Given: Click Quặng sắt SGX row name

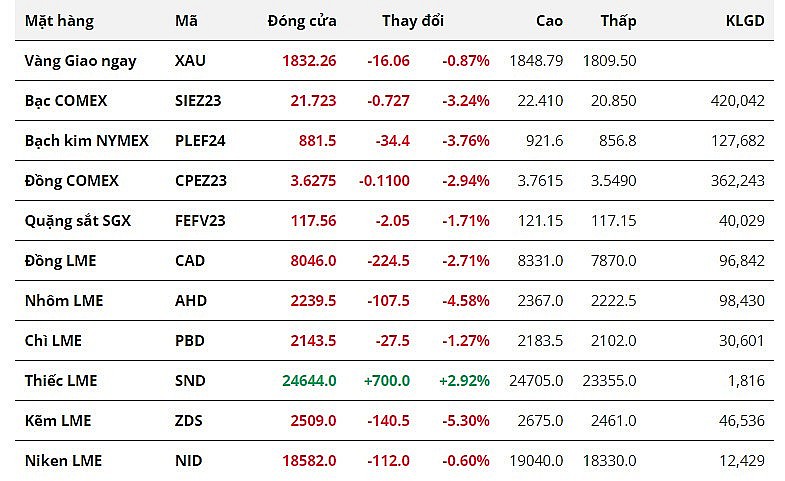Looking at the screenshot, I should click(77, 220).
